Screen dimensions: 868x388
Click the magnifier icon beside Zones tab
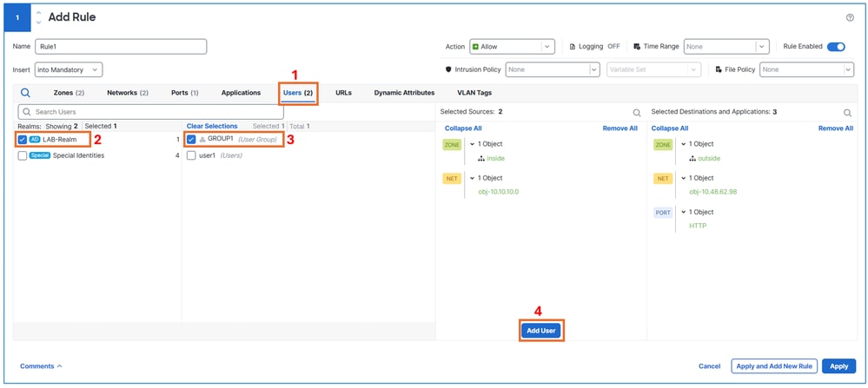coord(25,93)
